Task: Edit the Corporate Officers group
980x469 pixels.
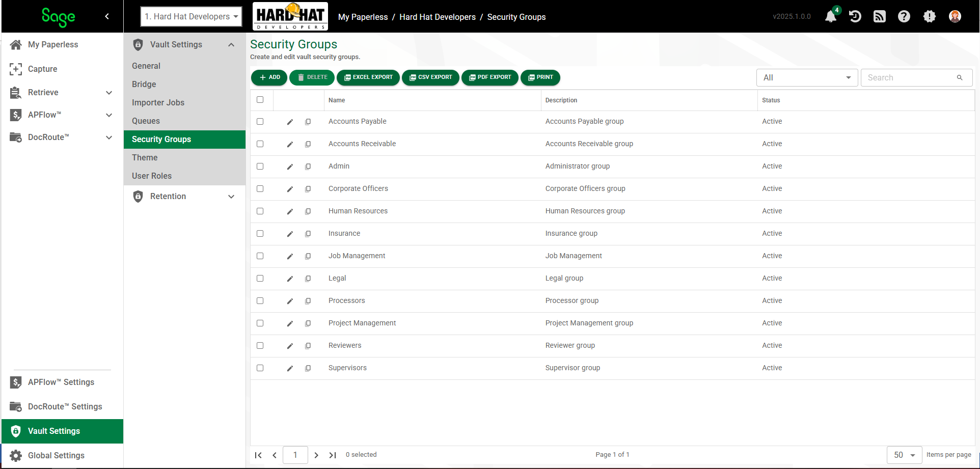Action: click(290, 189)
